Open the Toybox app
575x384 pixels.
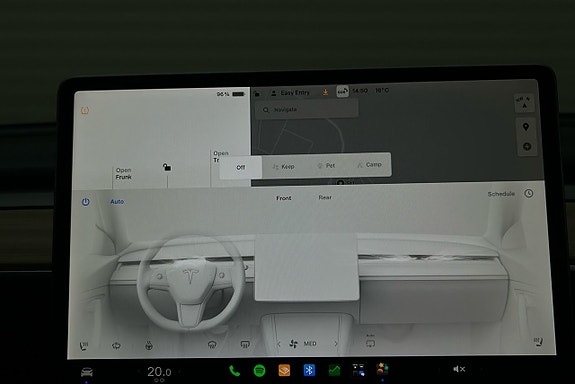(382, 369)
